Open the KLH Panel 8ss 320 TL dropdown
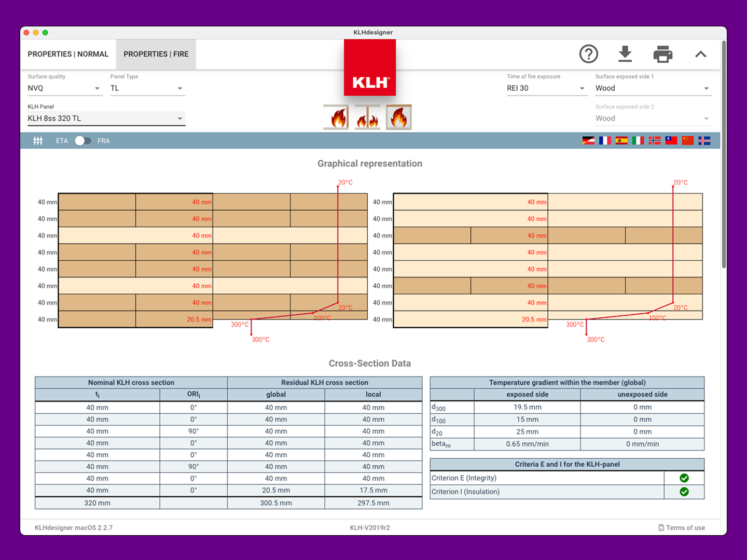Screen dimensions: 747x560 tap(106, 118)
